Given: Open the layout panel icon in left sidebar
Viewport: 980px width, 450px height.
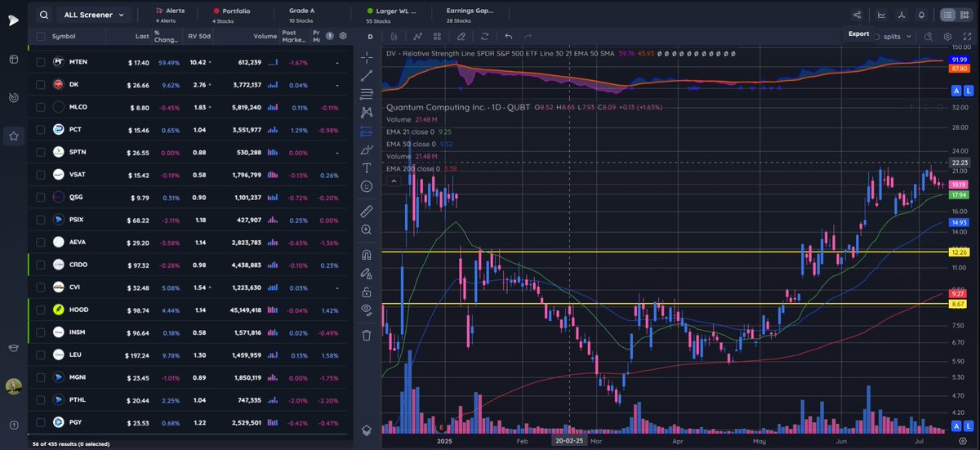Looking at the screenshot, I should [14, 60].
